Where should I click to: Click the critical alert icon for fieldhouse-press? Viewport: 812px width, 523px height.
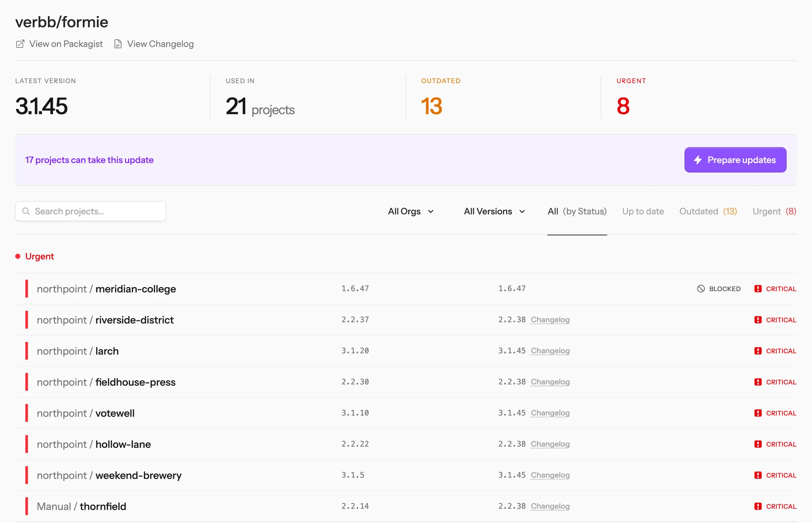[758, 382]
